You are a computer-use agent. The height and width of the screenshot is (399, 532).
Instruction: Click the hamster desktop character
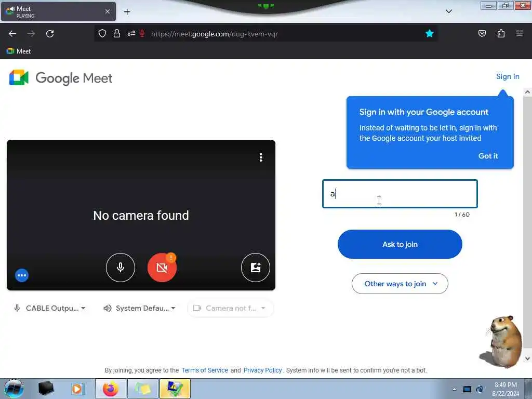pos(501,342)
